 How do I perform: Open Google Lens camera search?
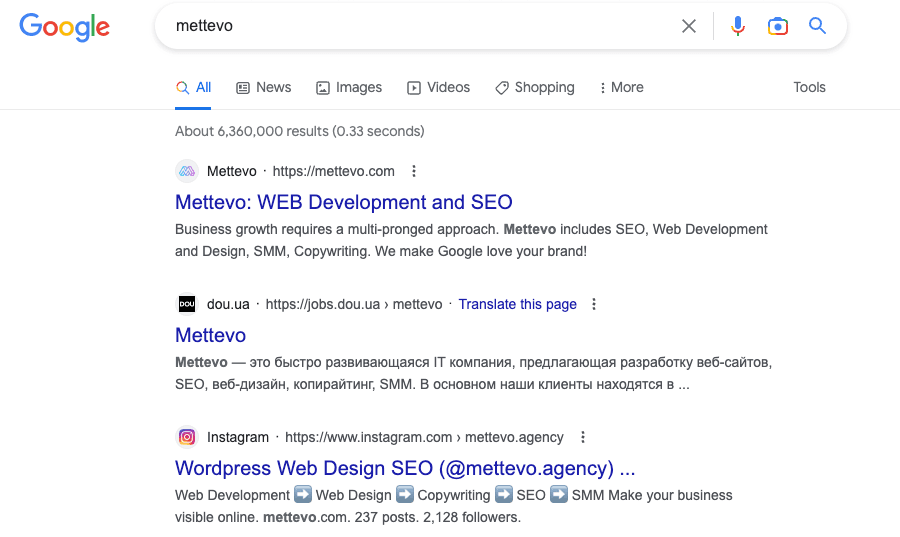778,26
